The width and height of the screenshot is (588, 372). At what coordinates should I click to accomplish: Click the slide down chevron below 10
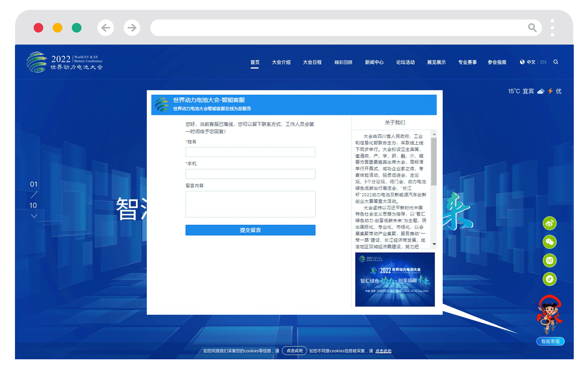pos(34,216)
